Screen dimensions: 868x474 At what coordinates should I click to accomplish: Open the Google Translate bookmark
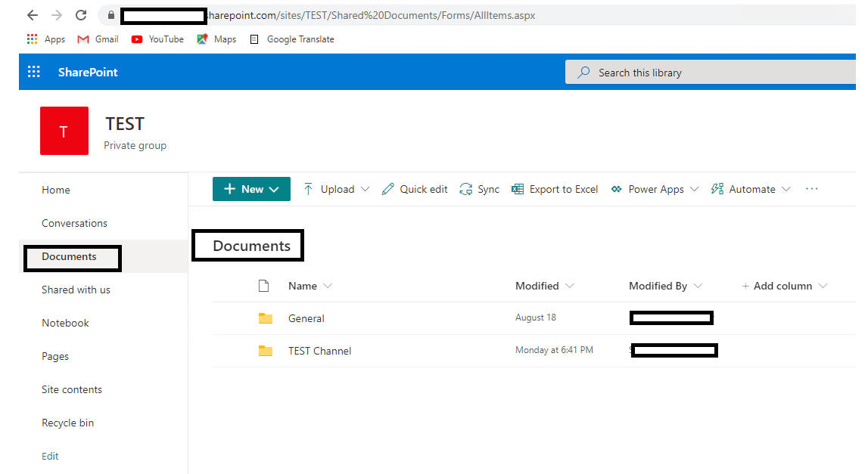[292, 39]
